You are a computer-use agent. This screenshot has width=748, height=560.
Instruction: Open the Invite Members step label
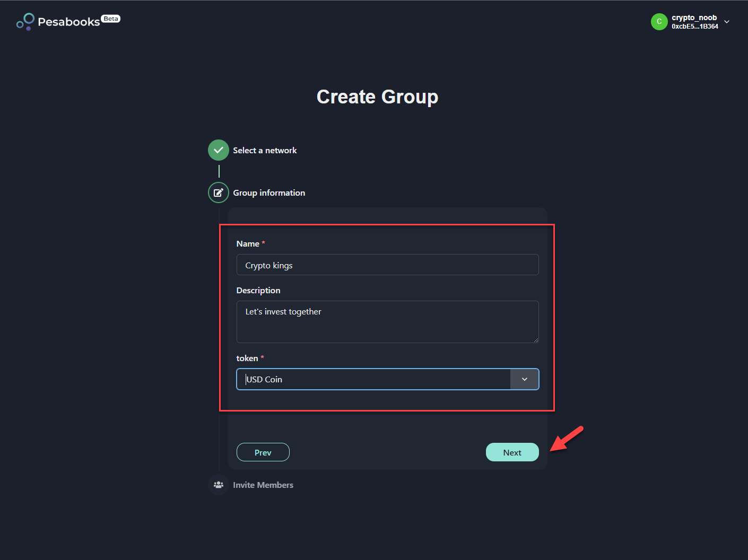click(263, 485)
